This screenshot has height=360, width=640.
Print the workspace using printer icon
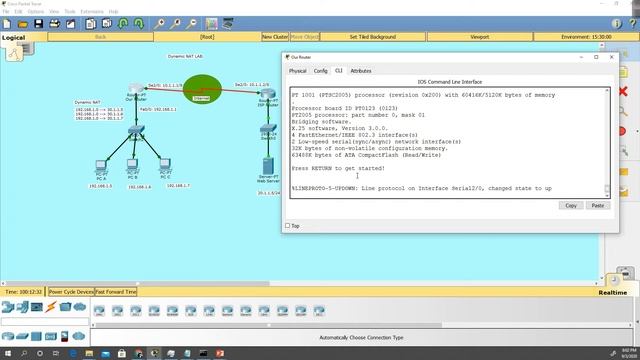coord(55,24)
